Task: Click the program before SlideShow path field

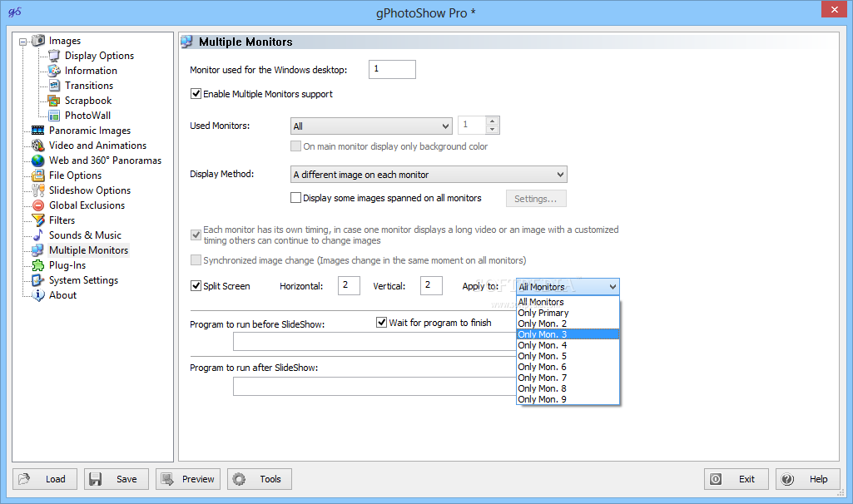Action: click(374, 342)
